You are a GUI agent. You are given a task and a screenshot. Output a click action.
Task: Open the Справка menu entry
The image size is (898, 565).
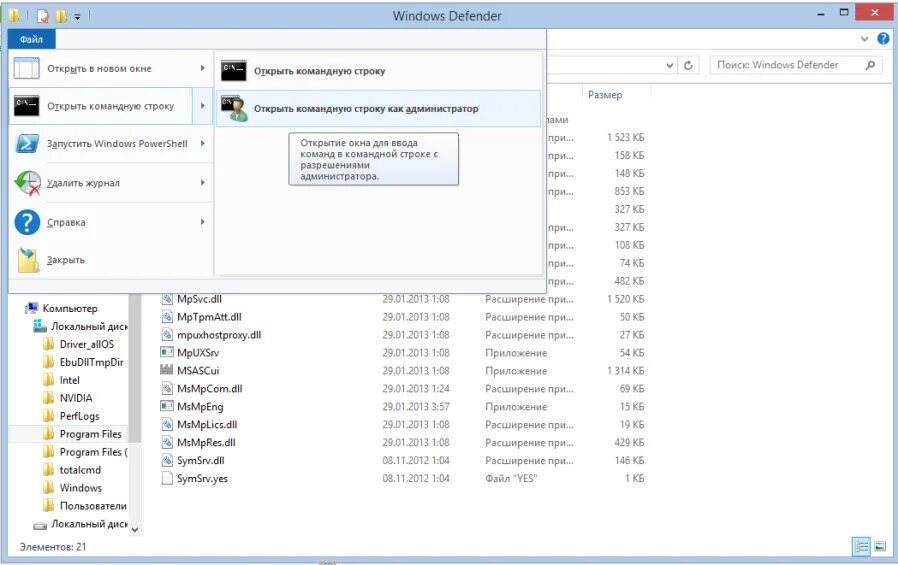point(110,222)
